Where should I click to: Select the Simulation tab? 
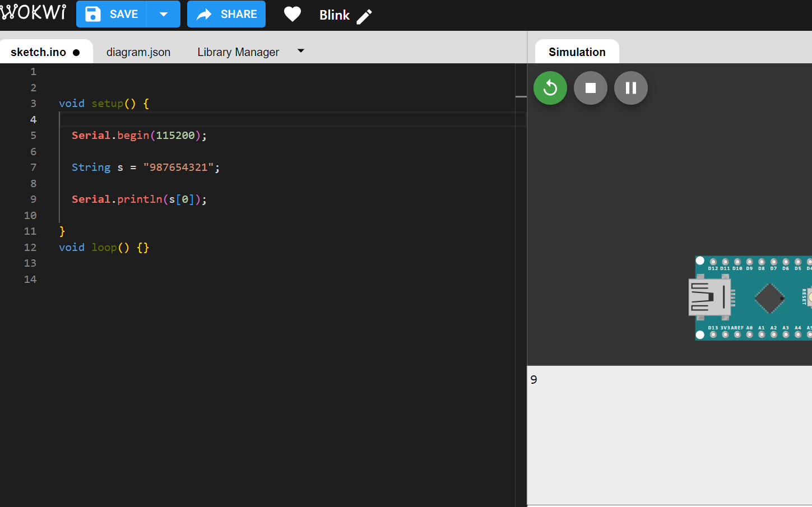coord(577,52)
